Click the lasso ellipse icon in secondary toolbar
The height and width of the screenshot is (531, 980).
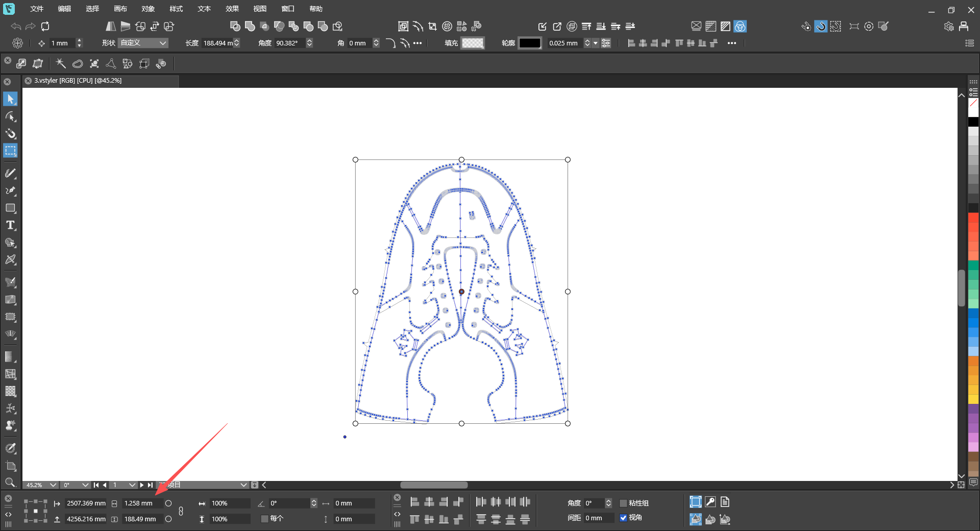78,64
